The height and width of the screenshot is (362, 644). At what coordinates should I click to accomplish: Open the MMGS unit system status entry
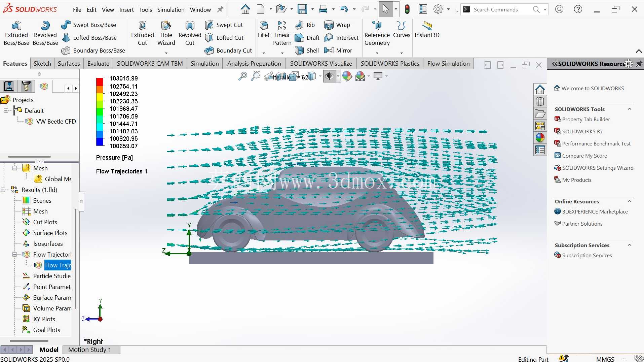tap(605, 359)
